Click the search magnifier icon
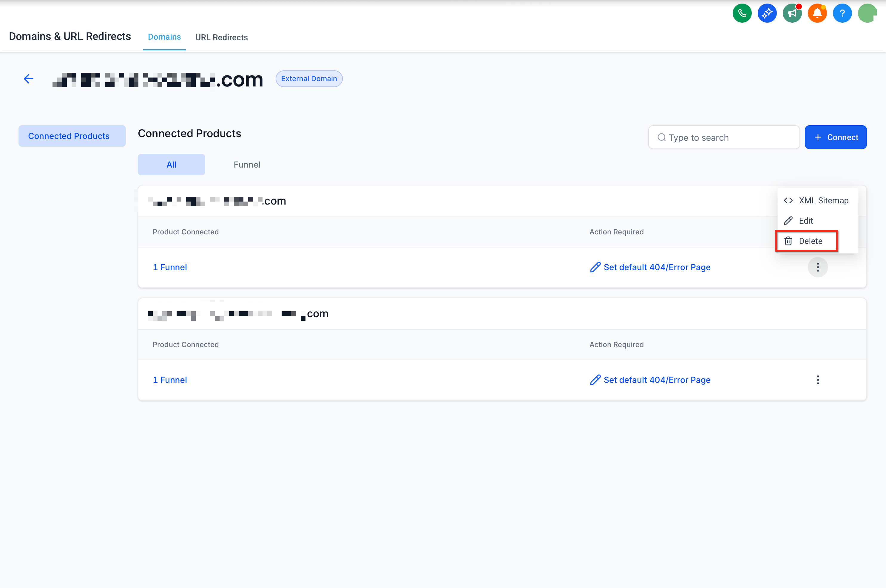This screenshot has height=588, width=886. (x=662, y=137)
